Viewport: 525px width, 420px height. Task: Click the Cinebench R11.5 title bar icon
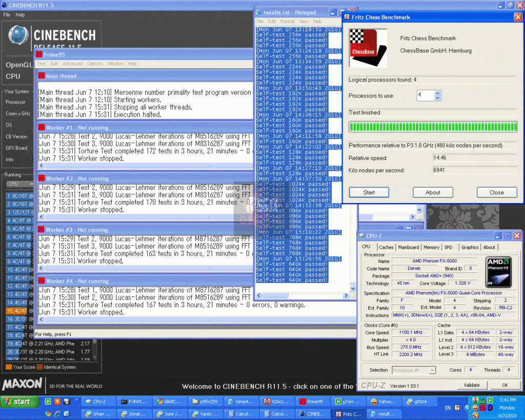coord(4,5)
